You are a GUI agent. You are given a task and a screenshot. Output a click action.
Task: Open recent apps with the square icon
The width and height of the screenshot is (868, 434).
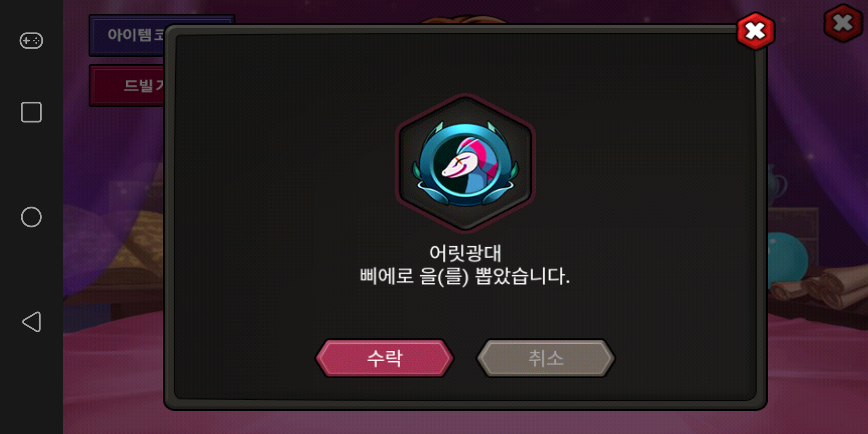(x=31, y=112)
